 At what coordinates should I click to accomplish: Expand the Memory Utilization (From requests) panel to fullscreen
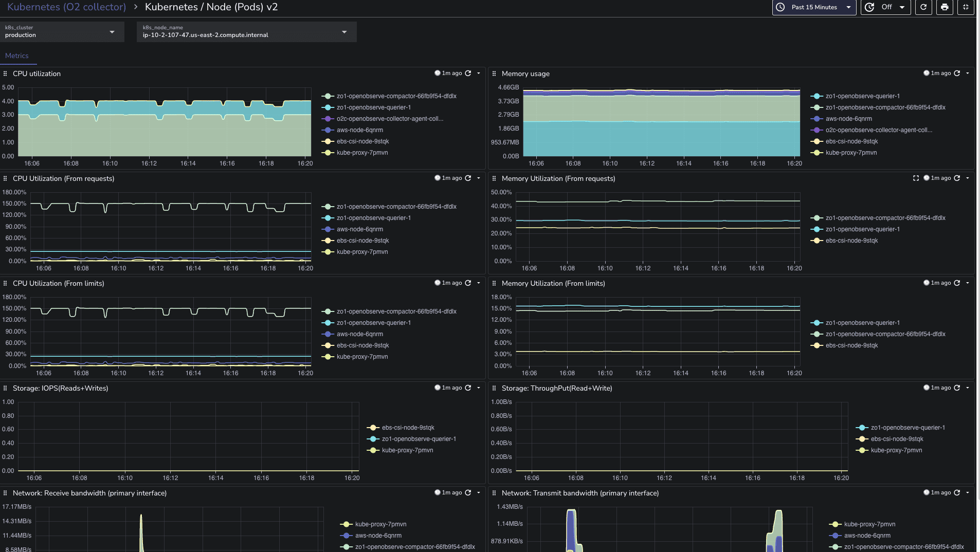pyautogui.click(x=916, y=178)
